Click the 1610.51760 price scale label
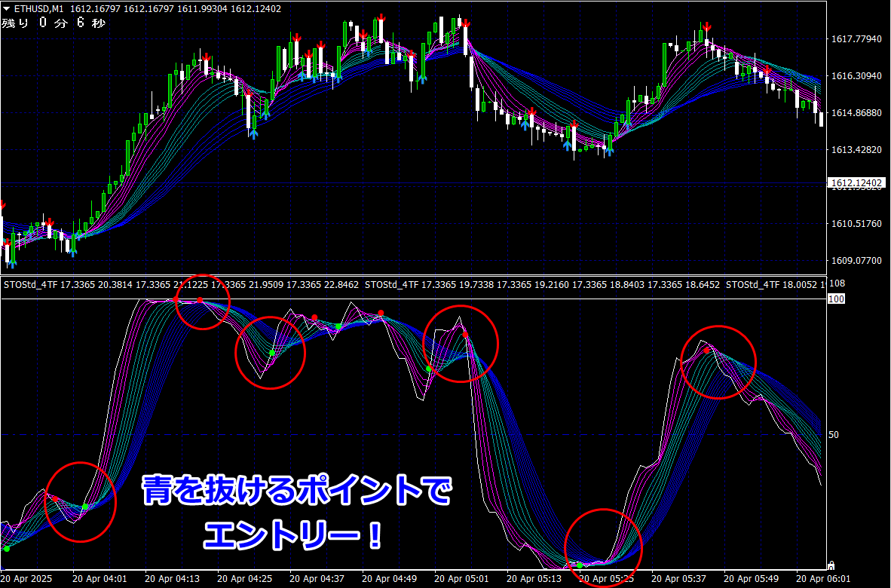The width and height of the screenshot is (891, 588). 857,224
